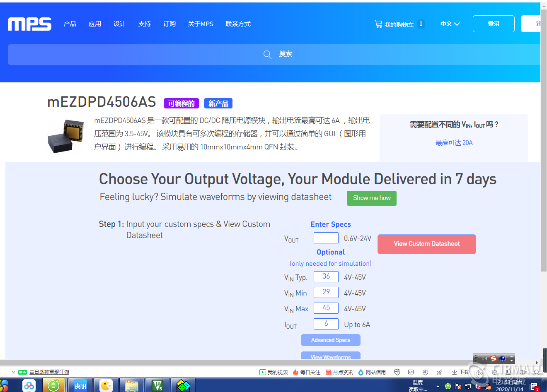This screenshot has width=547, height=392.
Task: Open the shopping cart icon
Action: (378, 24)
